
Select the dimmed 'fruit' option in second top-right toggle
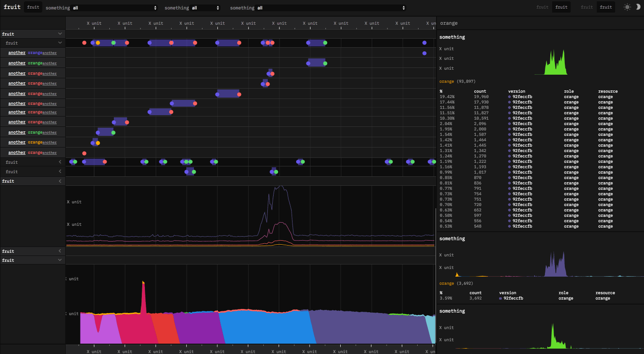click(x=587, y=7)
